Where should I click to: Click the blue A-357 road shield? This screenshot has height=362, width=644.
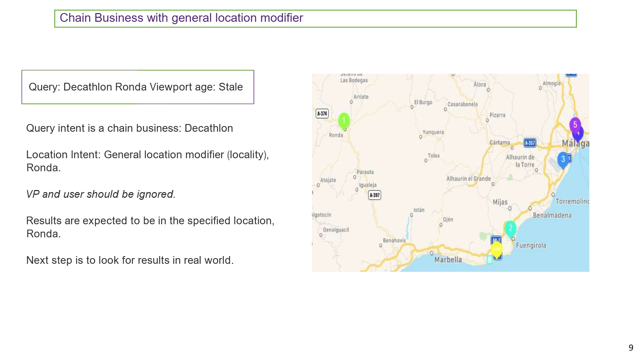click(x=530, y=143)
